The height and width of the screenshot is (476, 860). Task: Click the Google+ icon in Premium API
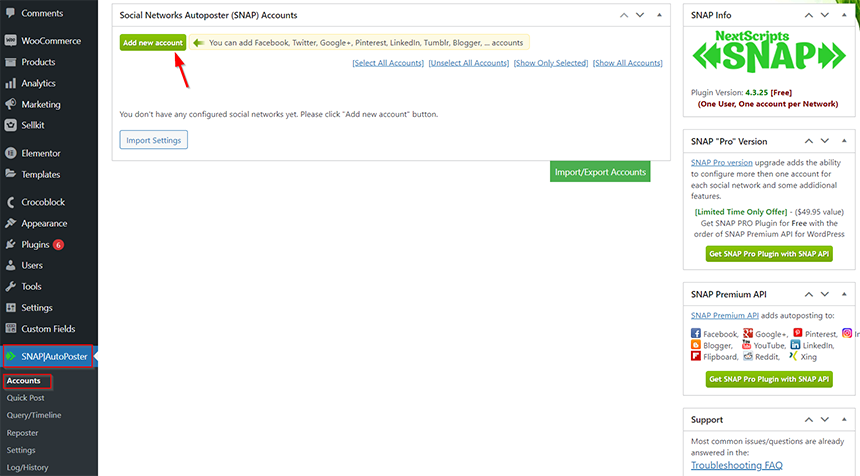tap(748, 333)
